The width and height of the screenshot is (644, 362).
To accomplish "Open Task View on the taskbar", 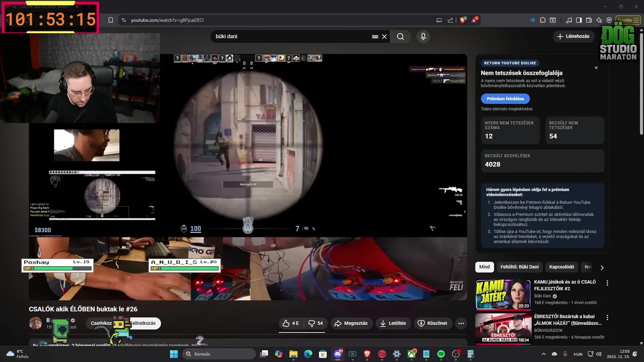I will 264,354.
